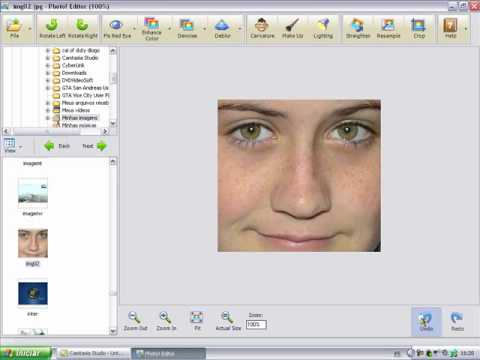Screen dimensions: 480x360
Task: Select the Fix Red Eye tool
Action: click(117, 29)
